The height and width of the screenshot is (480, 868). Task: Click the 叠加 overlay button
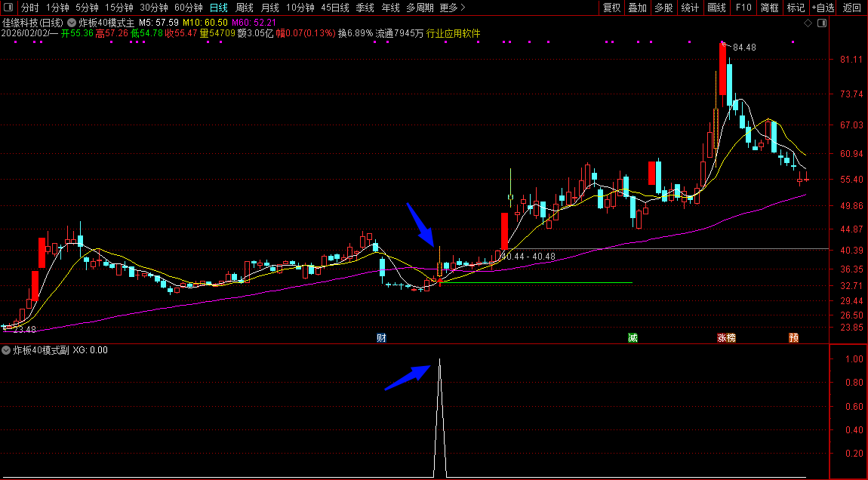tap(638, 8)
